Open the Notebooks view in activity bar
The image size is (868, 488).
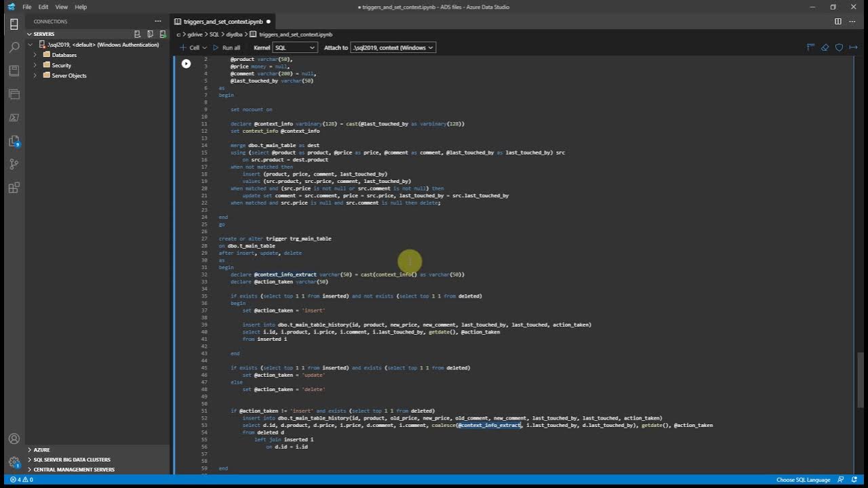(14, 70)
